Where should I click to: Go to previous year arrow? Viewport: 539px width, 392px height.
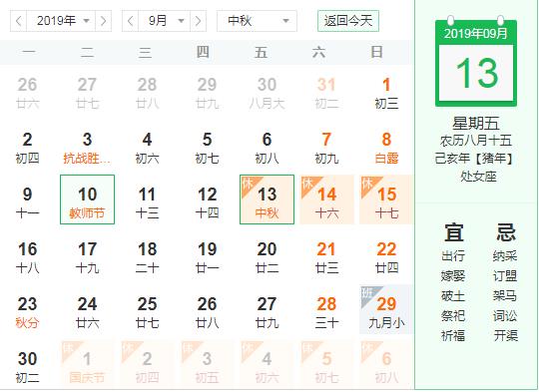pos(19,21)
